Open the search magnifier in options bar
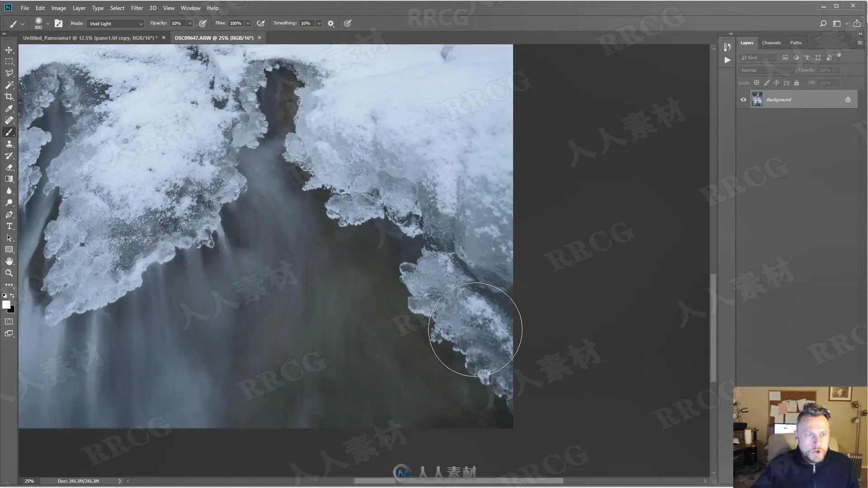The width and height of the screenshot is (868, 488). 823,23
